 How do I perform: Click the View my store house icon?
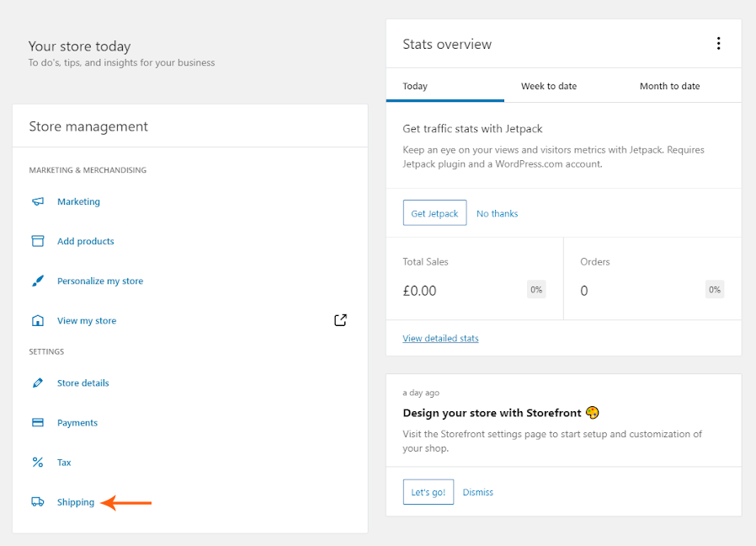[37, 321]
